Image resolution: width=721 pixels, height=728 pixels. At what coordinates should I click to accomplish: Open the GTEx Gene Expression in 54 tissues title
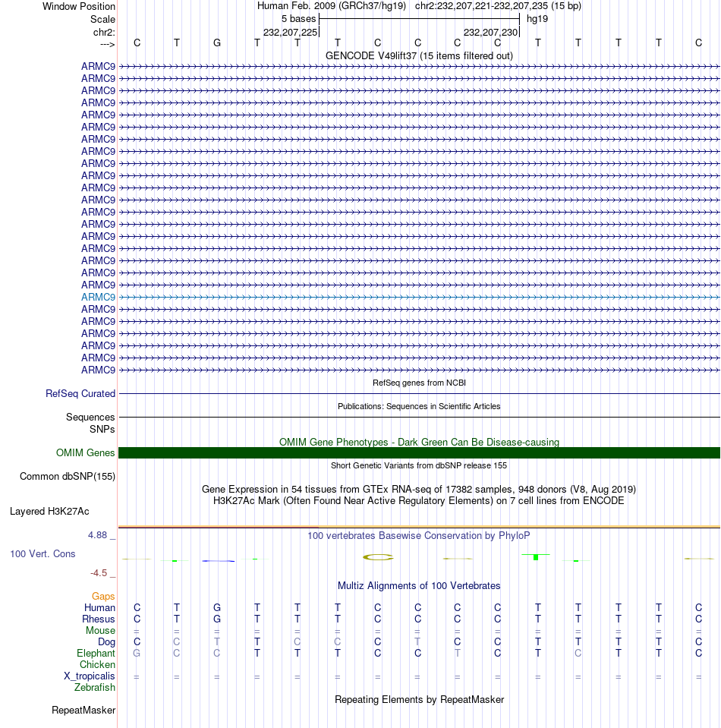pyautogui.click(x=419, y=490)
